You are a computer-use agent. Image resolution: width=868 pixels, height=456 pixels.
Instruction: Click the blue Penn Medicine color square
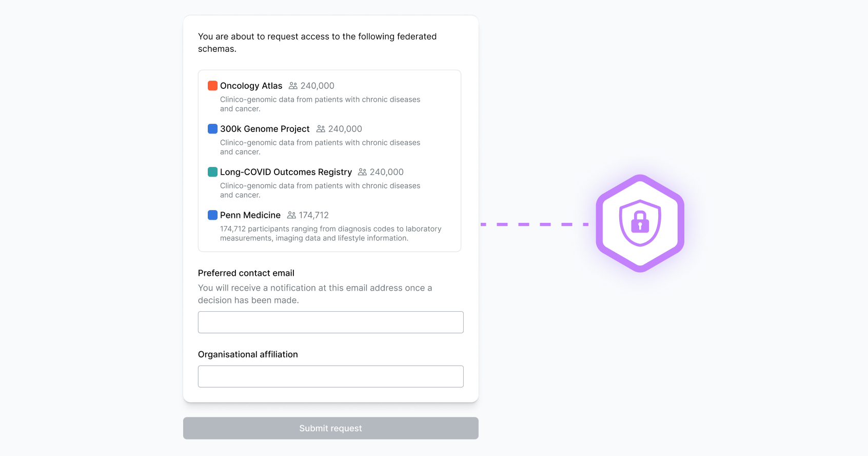tap(212, 215)
